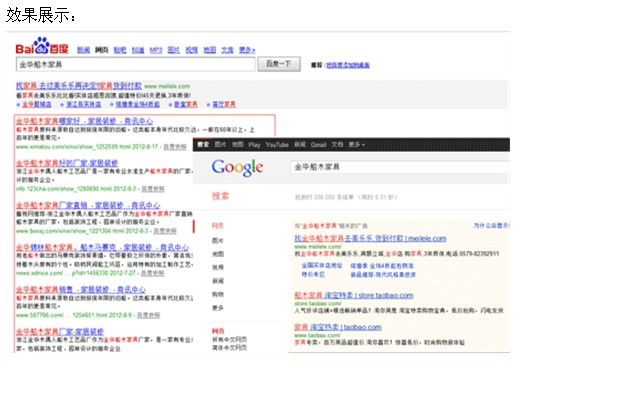
Task: Open 新闻 in Google's black top bar
Action: [x=300, y=144]
